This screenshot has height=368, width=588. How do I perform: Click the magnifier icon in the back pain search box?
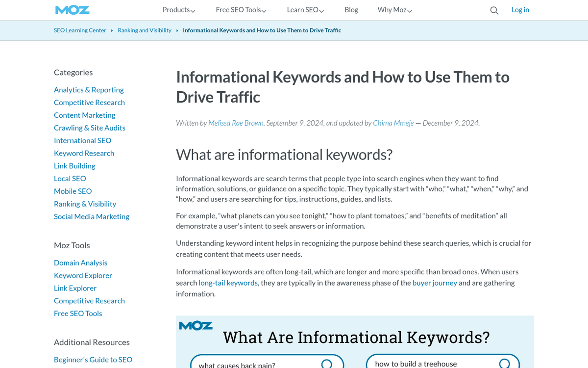(326, 363)
